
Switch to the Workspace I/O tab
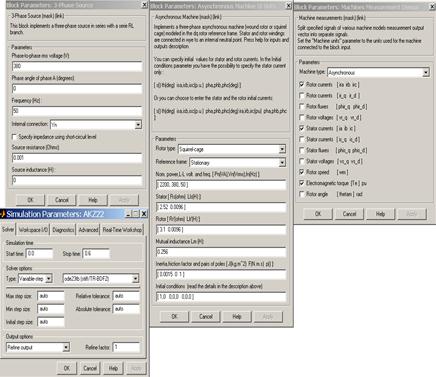pyautogui.click(x=33, y=230)
